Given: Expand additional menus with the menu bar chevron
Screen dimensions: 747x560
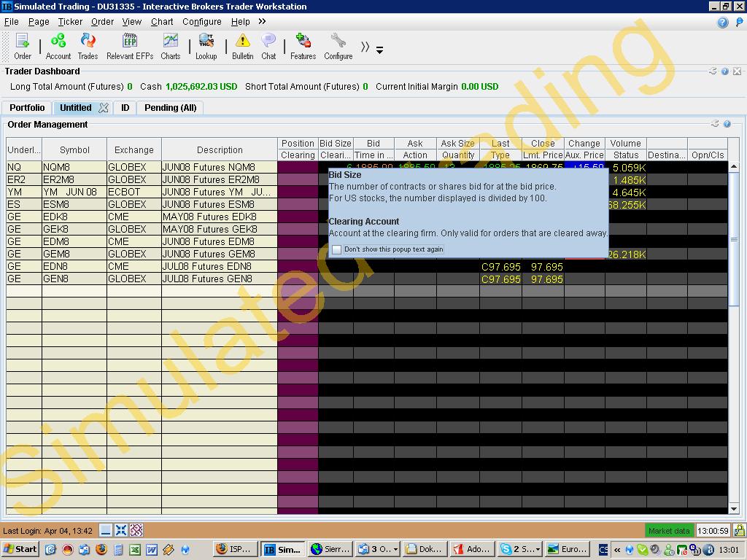Looking at the screenshot, I should click(262, 21).
